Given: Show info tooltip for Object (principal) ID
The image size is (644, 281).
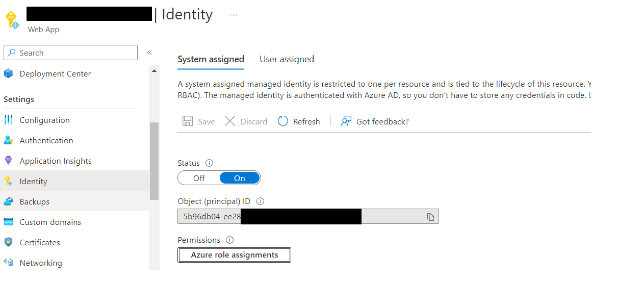Looking at the screenshot, I should (x=260, y=201).
